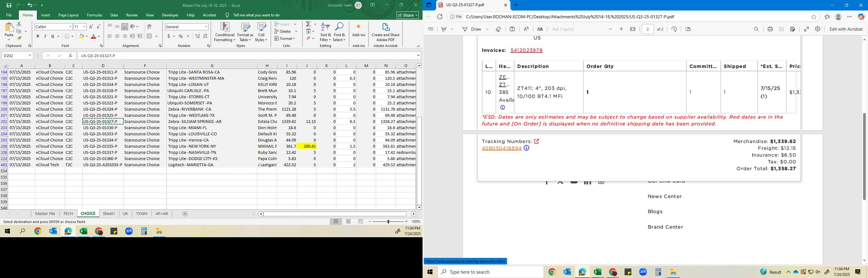This screenshot has height=278, width=868.
Task: Open the File menu in Excel
Action: pyautogui.click(x=9, y=15)
